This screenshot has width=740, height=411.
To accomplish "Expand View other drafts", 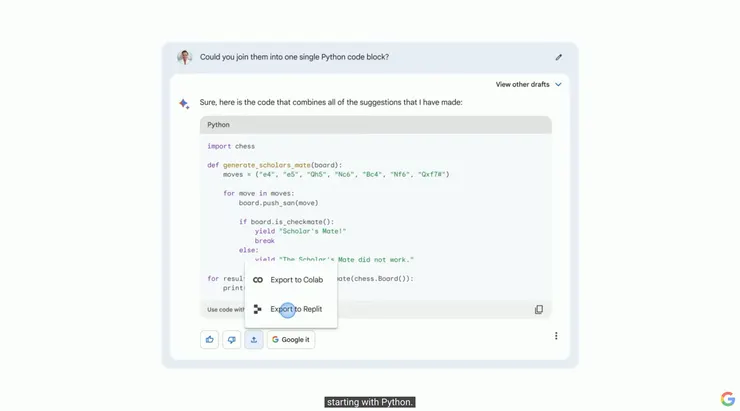I will pos(529,84).
